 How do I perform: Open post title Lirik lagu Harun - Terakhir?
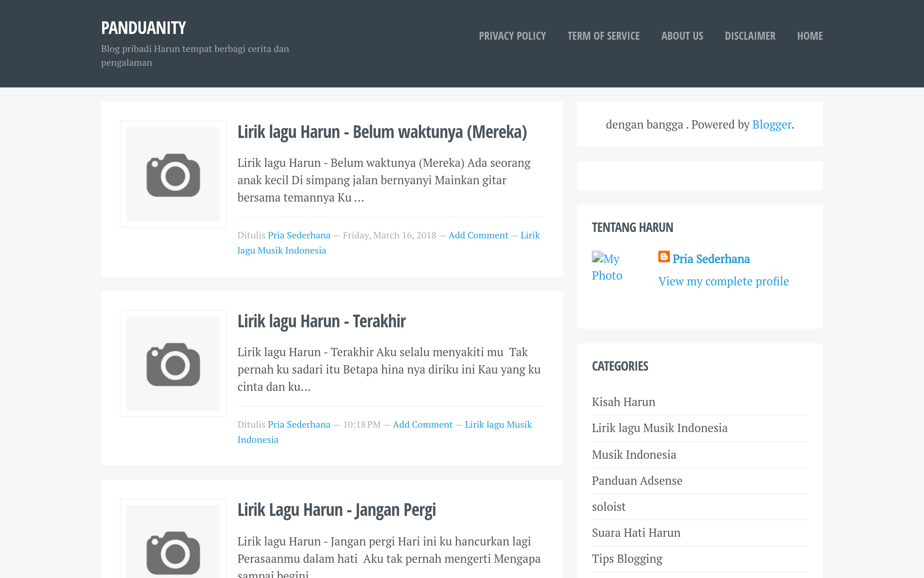coord(322,321)
